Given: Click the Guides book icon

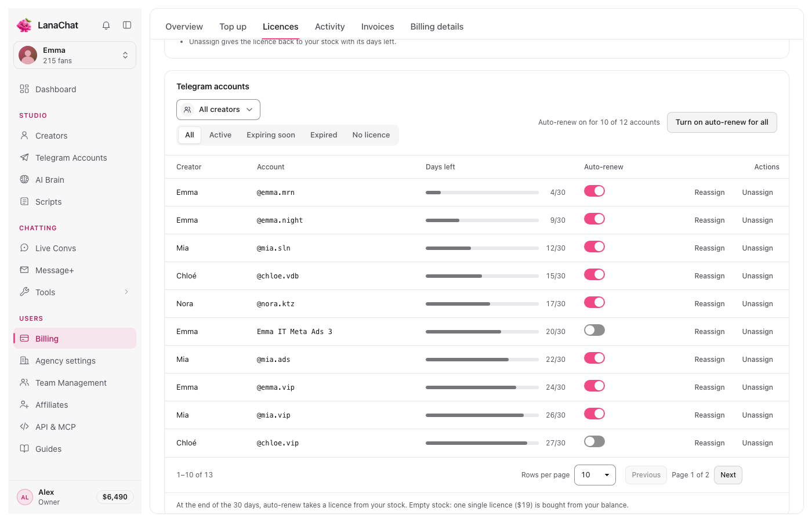Looking at the screenshot, I should click(x=24, y=448).
